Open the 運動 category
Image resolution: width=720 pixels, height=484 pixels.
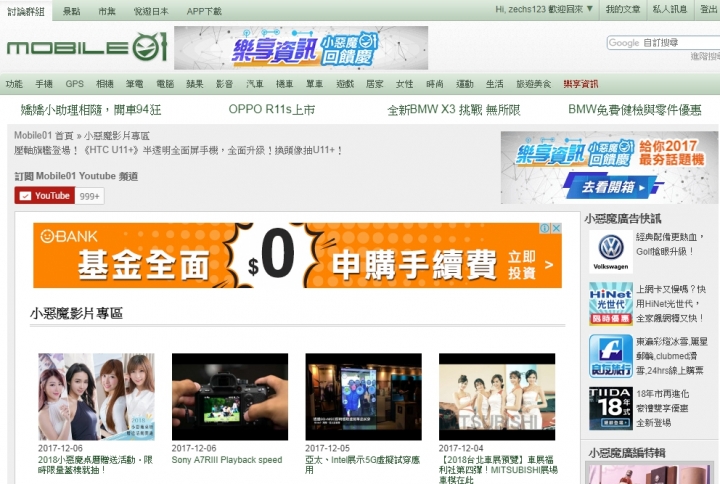465,84
